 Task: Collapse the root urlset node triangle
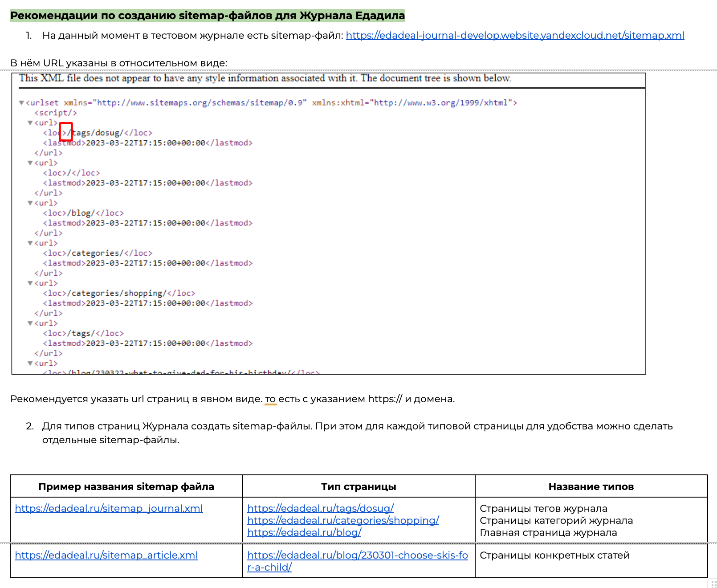21,103
